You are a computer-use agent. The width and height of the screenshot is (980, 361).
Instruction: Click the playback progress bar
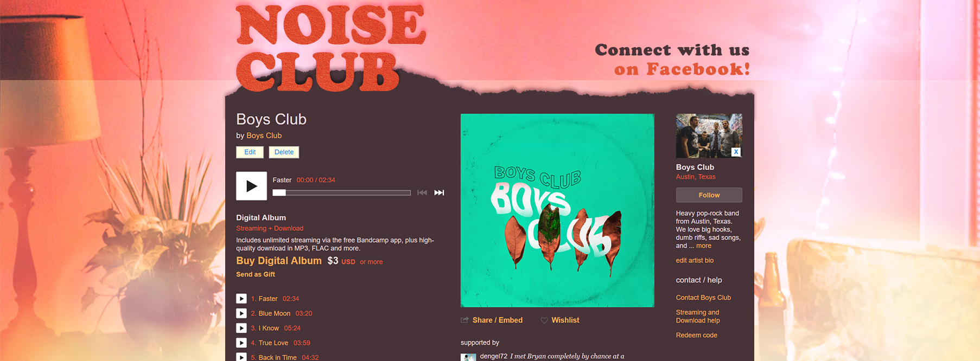342,192
